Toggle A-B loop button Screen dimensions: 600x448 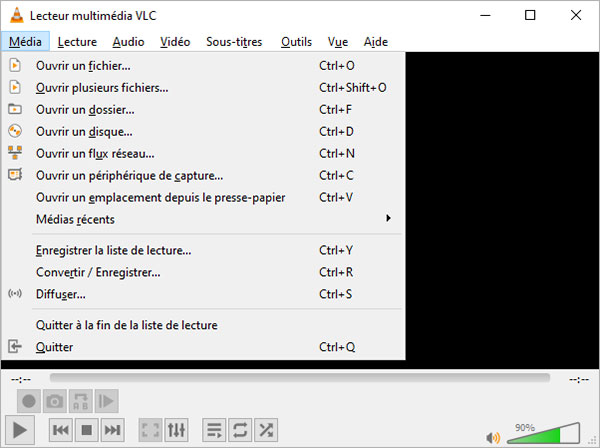[81, 401]
